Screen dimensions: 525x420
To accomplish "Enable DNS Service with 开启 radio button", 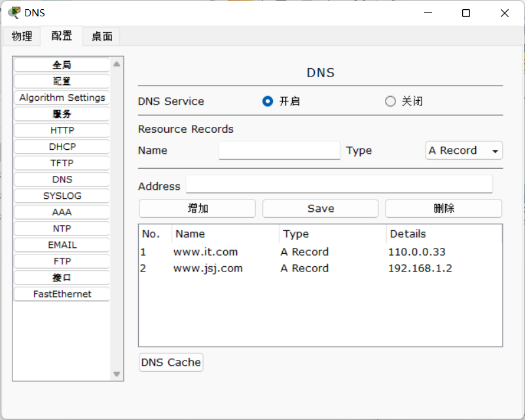I will (x=267, y=101).
